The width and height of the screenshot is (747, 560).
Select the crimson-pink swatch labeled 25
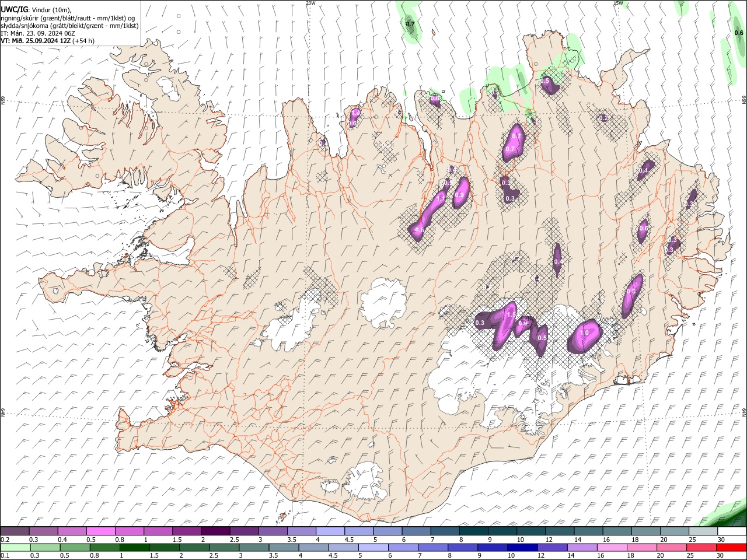point(701,547)
